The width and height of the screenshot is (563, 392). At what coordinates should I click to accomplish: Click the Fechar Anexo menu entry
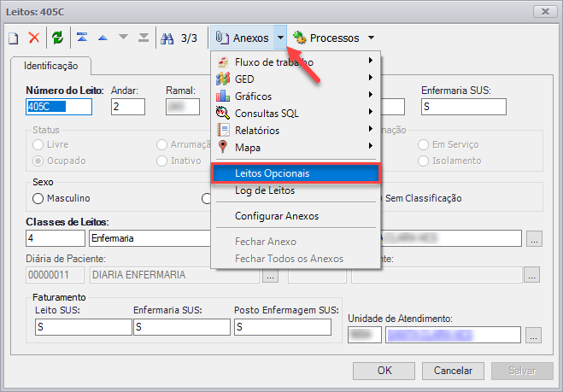click(x=296, y=241)
